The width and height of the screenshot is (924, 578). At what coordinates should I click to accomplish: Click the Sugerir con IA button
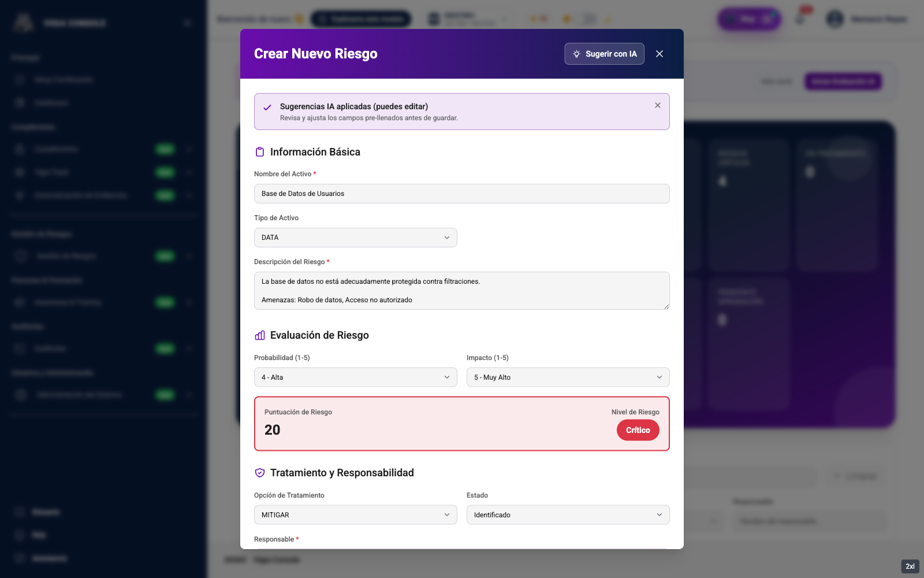[x=604, y=54]
